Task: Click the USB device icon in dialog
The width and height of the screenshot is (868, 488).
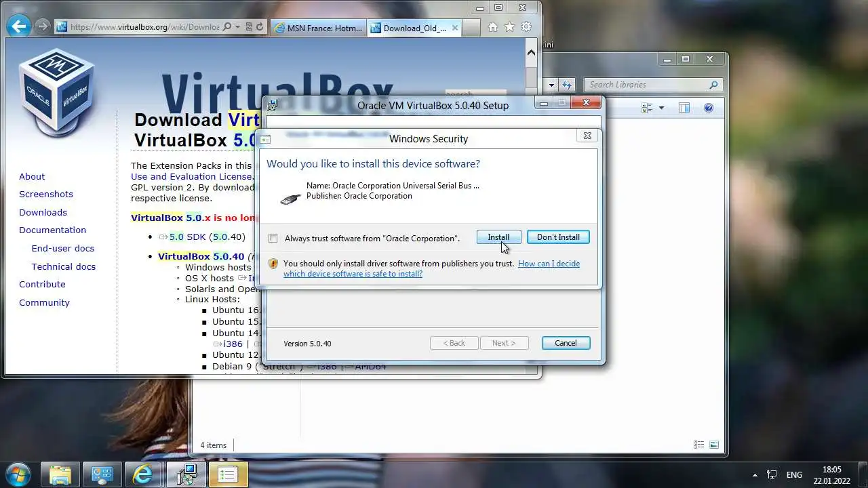Action: [291, 199]
